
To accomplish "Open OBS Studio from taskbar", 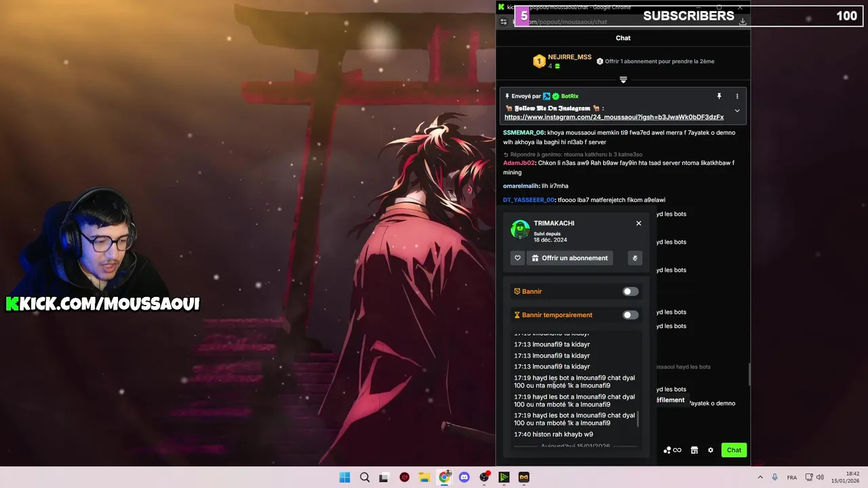I will pyautogui.click(x=484, y=477).
